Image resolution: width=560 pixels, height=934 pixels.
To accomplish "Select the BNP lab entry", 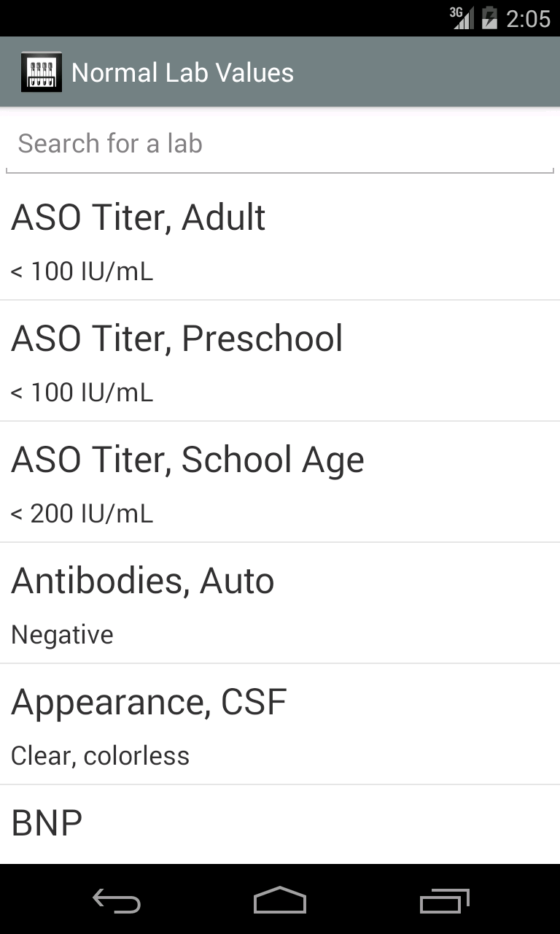I will (280, 825).
